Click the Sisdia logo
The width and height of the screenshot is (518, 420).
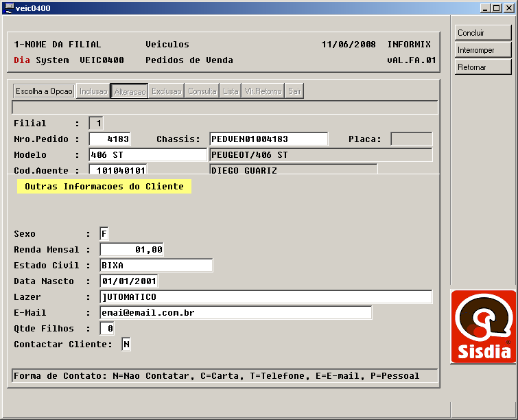483,327
